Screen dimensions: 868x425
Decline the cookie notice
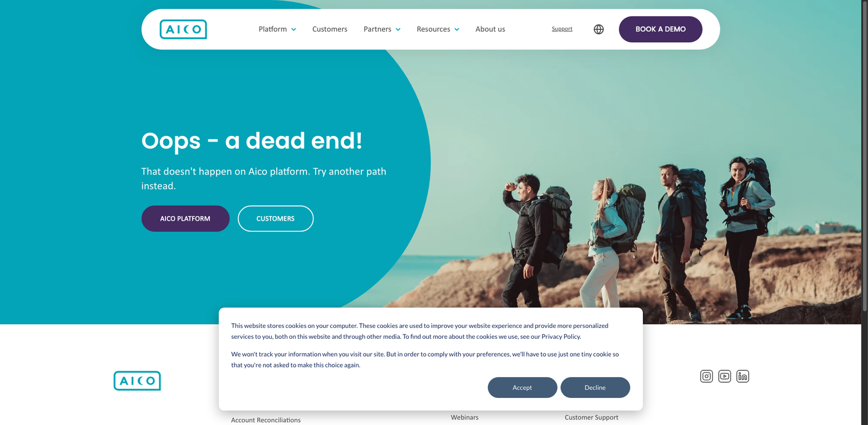coord(595,388)
